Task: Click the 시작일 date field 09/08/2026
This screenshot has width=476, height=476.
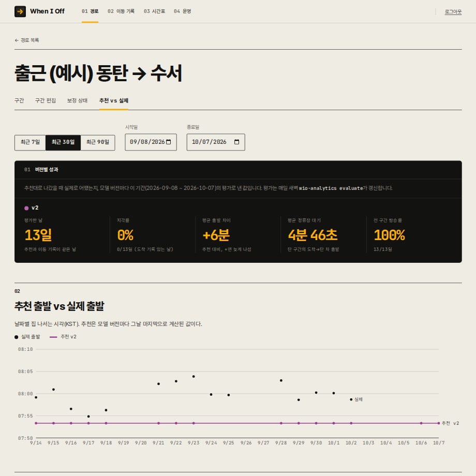Action: coord(151,142)
